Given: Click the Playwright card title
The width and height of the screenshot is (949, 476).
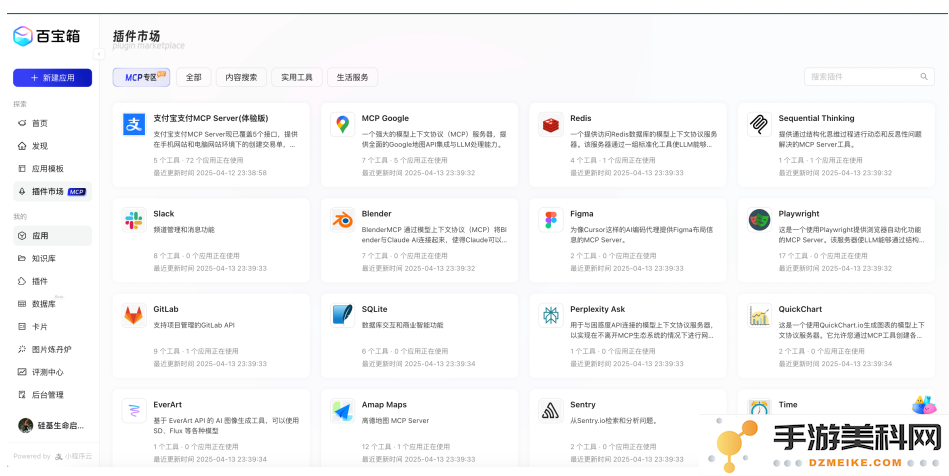Looking at the screenshot, I should (799, 214).
